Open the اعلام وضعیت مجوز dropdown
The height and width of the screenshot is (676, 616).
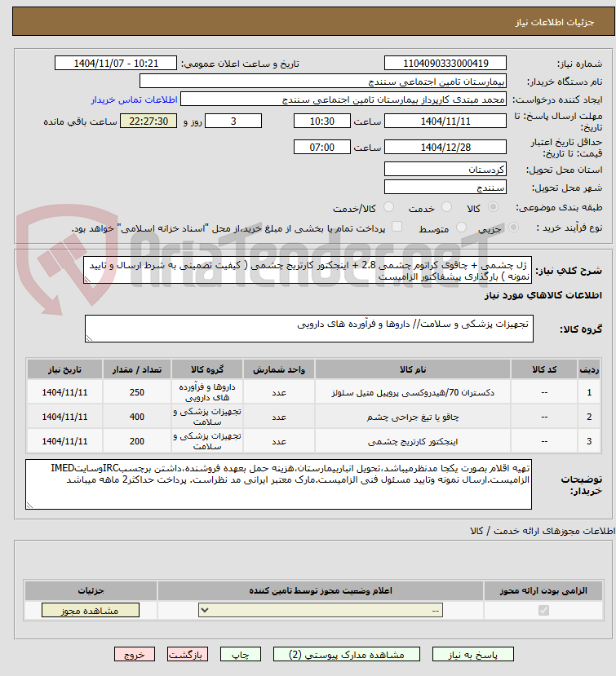(321, 611)
